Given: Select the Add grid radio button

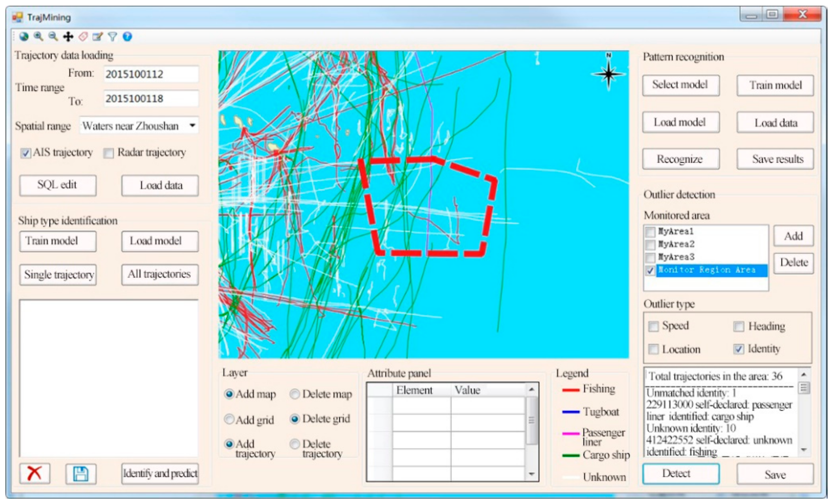Looking at the screenshot, I should pyautogui.click(x=229, y=419).
